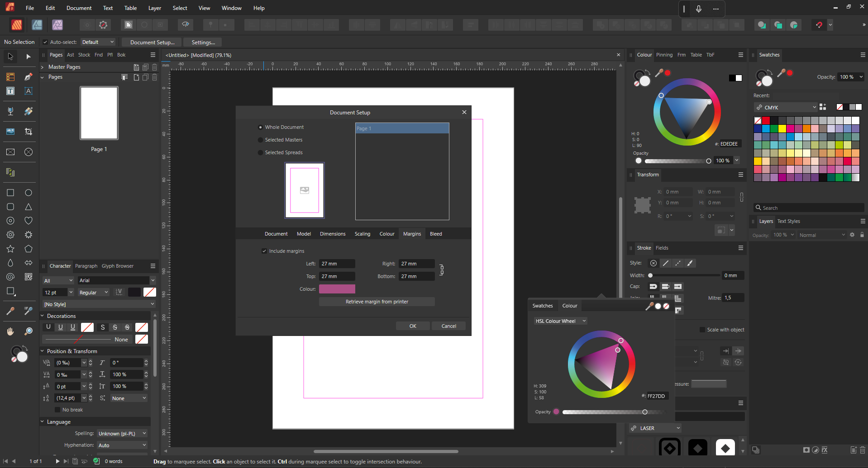The image size is (868, 468).
Task: Click the Page 1 thumbnail in Pages panel
Action: click(x=99, y=113)
